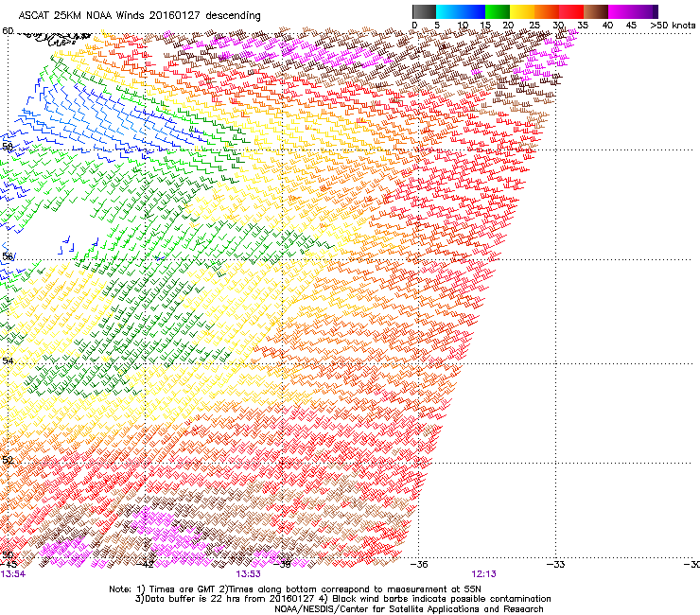The width and height of the screenshot is (700, 615).
Task: Click the longitude label '-33'
Action: click(556, 564)
